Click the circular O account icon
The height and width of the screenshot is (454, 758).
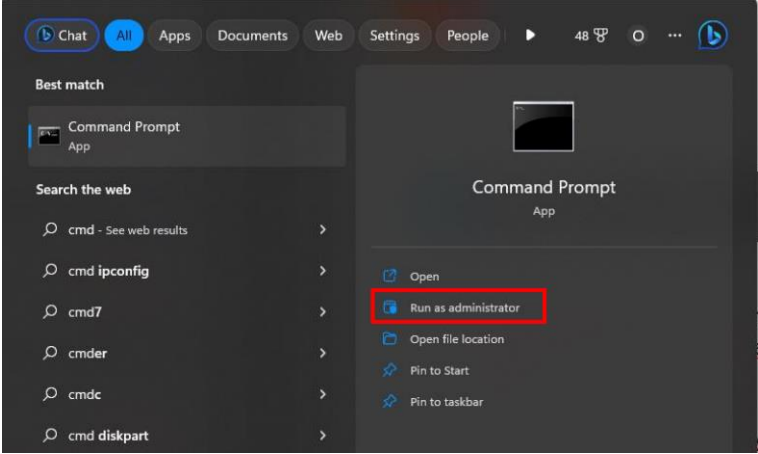638,36
